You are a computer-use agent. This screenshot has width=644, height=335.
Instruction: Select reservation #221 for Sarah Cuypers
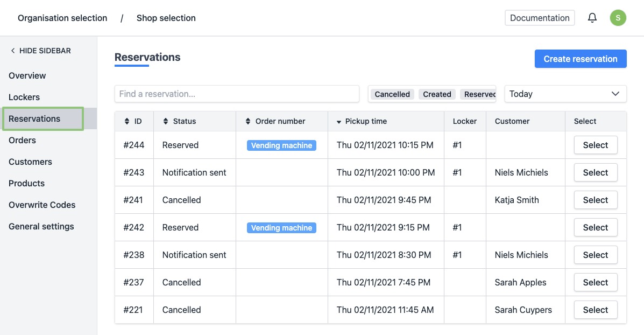[595, 310]
